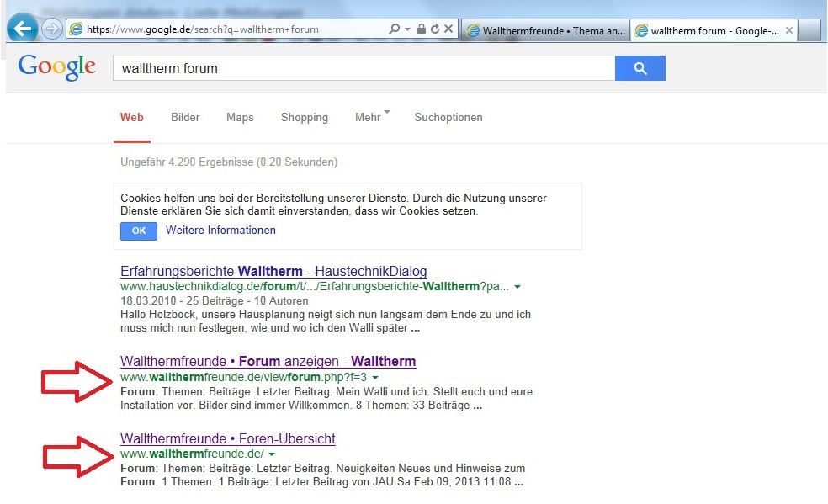
Task: Click the browser Back arrow button
Action: coord(22,29)
